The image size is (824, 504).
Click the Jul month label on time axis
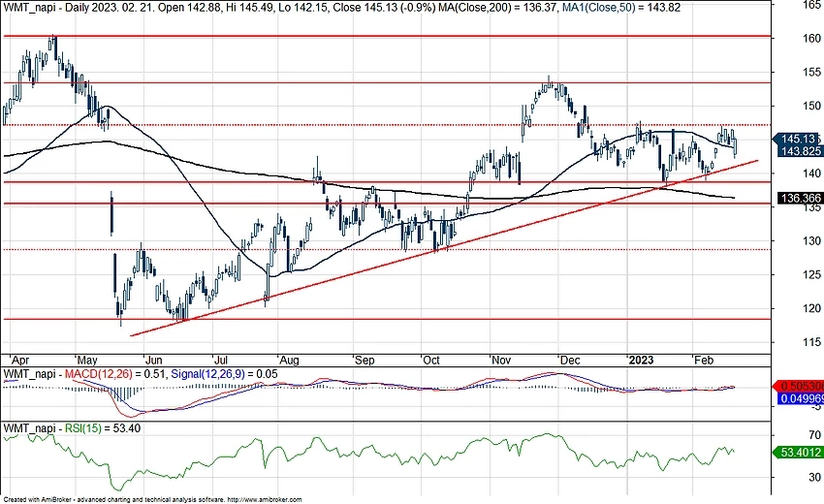221,361
